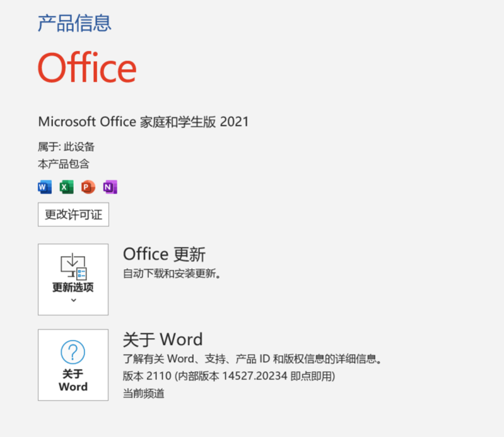Click the Microsoft Office 家庭和学生版 2021 title

click(143, 122)
